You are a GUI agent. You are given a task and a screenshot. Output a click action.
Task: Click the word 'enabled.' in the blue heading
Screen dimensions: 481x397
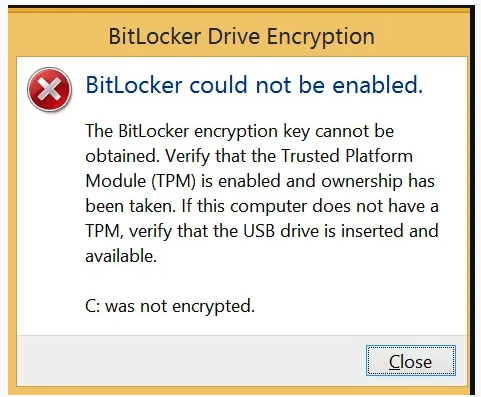pos(378,85)
